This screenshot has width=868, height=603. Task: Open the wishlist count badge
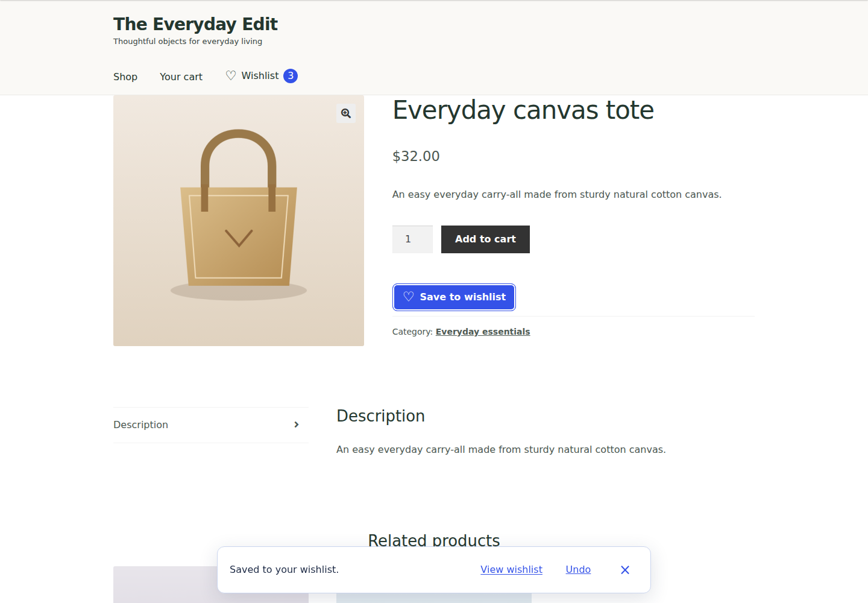click(x=291, y=76)
